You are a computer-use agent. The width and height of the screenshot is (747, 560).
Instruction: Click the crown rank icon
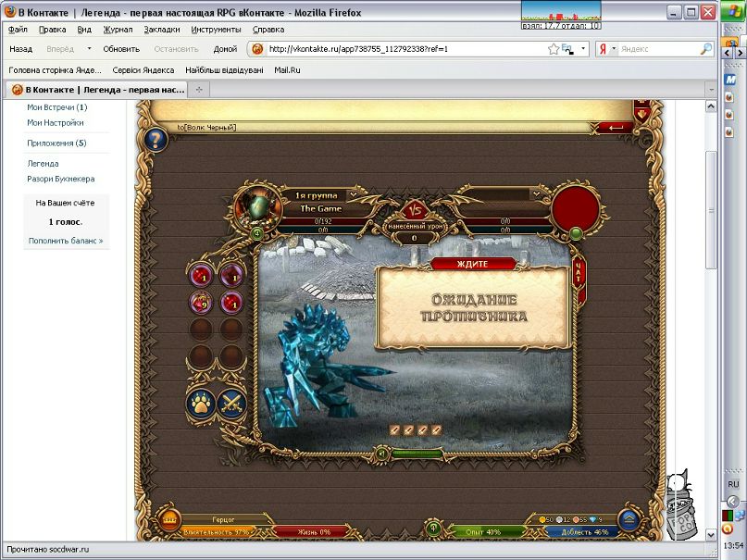pos(168,519)
